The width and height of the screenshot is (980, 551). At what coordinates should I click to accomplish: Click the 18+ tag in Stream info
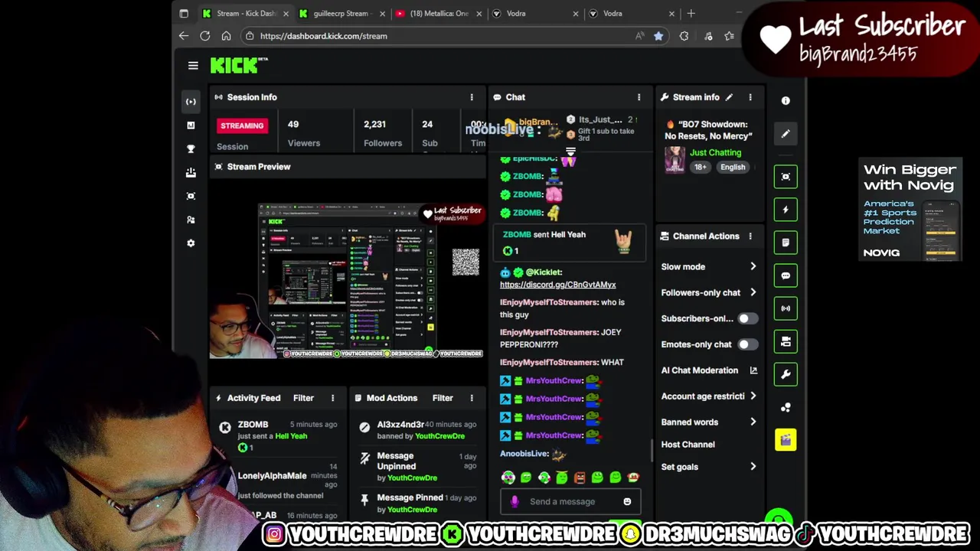point(701,167)
